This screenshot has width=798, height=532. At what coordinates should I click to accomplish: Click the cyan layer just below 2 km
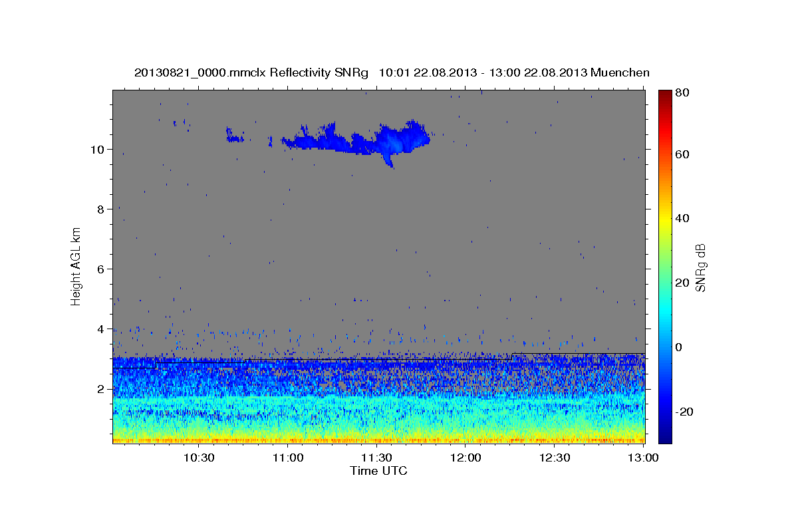tap(378, 400)
